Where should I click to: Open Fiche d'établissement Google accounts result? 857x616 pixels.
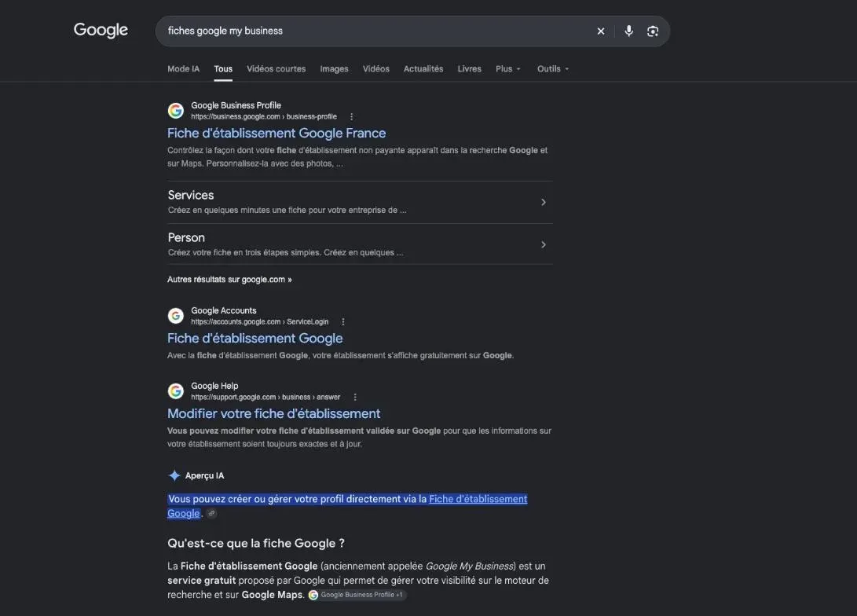tap(255, 339)
